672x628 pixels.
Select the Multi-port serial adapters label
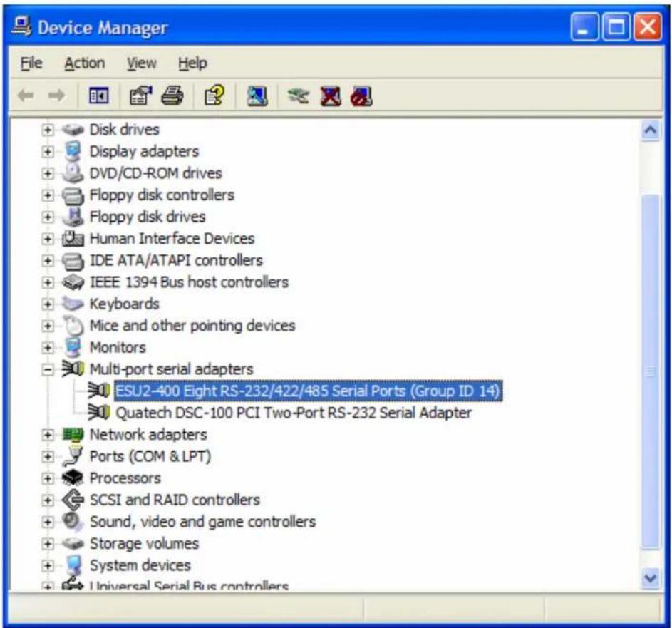tap(171, 369)
